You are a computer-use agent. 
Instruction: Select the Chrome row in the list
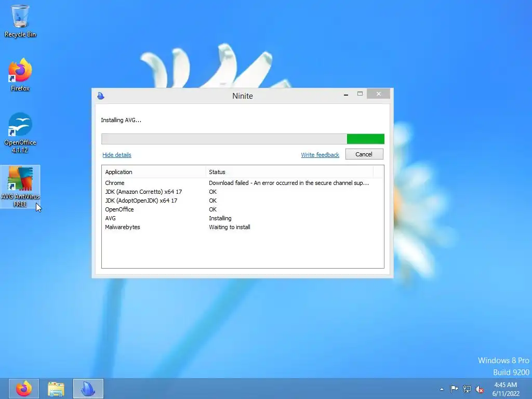pyautogui.click(x=243, y=183)
